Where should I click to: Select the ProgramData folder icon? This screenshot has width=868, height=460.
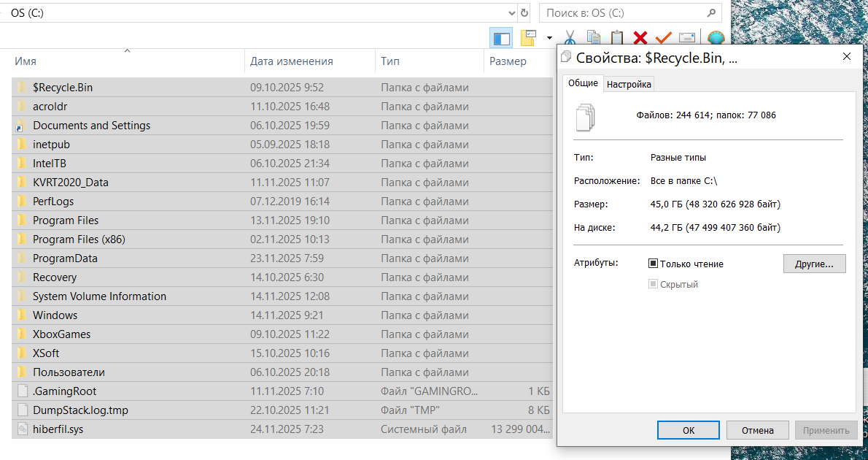22,258
